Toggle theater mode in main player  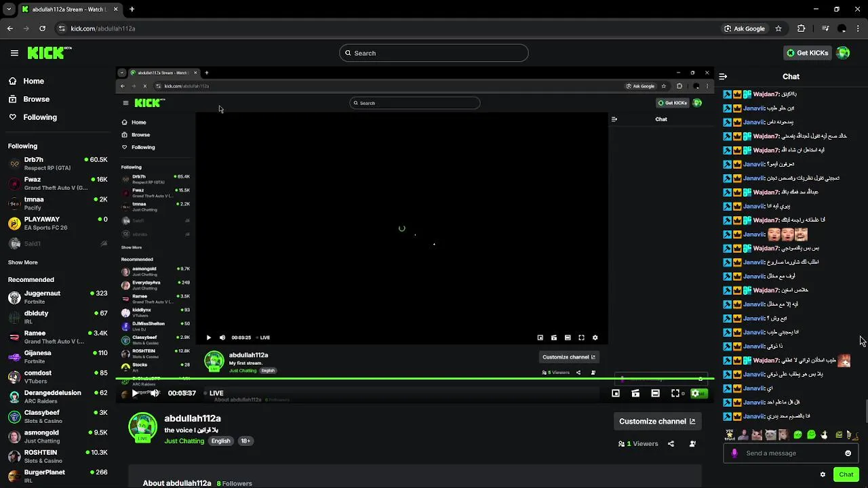point(635,393)
